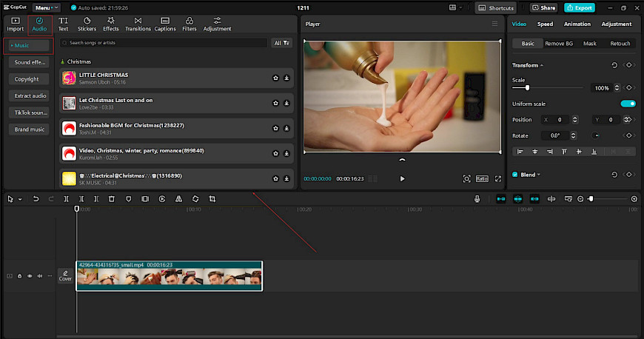Favorite the LITTLE CHRISTMAS track

click(x=275, y=78)
